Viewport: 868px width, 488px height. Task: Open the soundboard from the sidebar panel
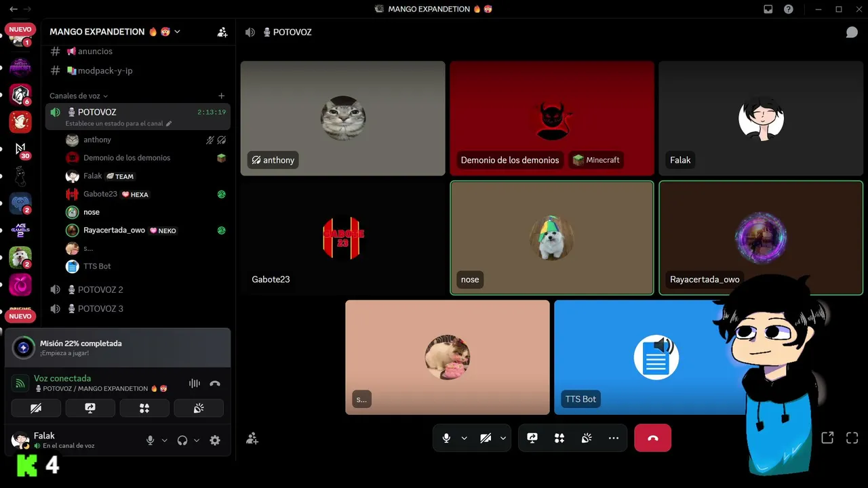(199, 408)
